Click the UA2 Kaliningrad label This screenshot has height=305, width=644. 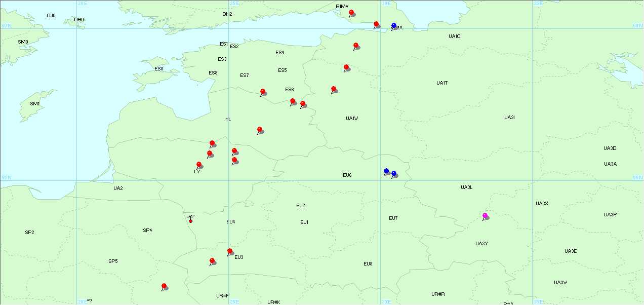point(118,188)
